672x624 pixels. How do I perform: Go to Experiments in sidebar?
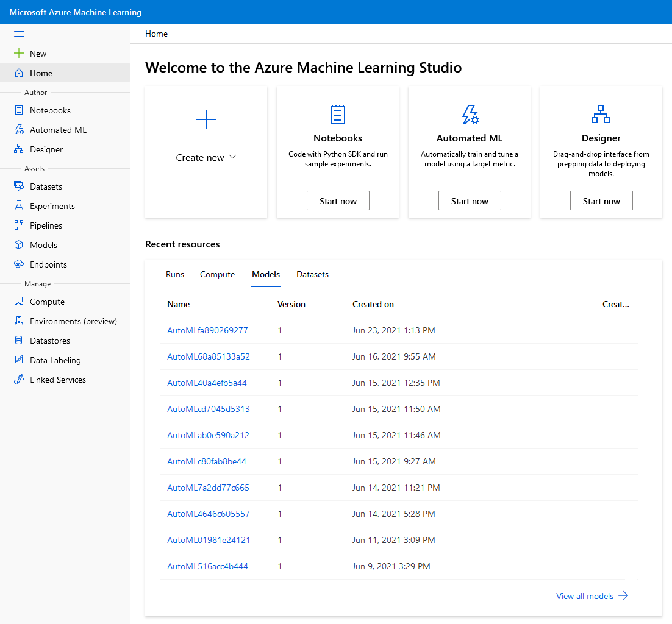point(52,206)
